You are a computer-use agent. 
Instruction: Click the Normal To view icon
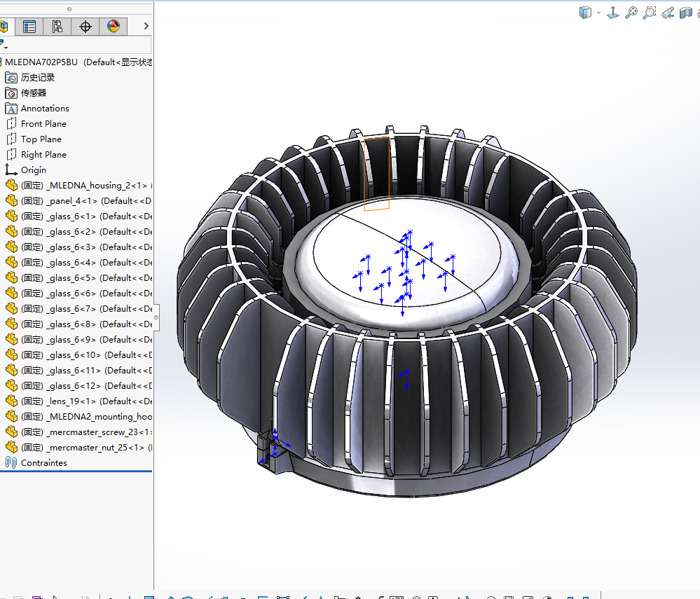(613, 13)
